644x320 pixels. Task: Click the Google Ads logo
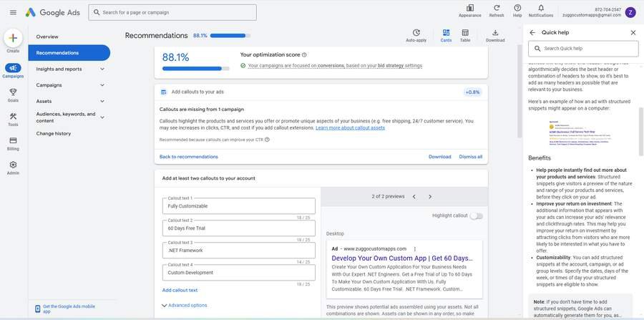[52, 12]
